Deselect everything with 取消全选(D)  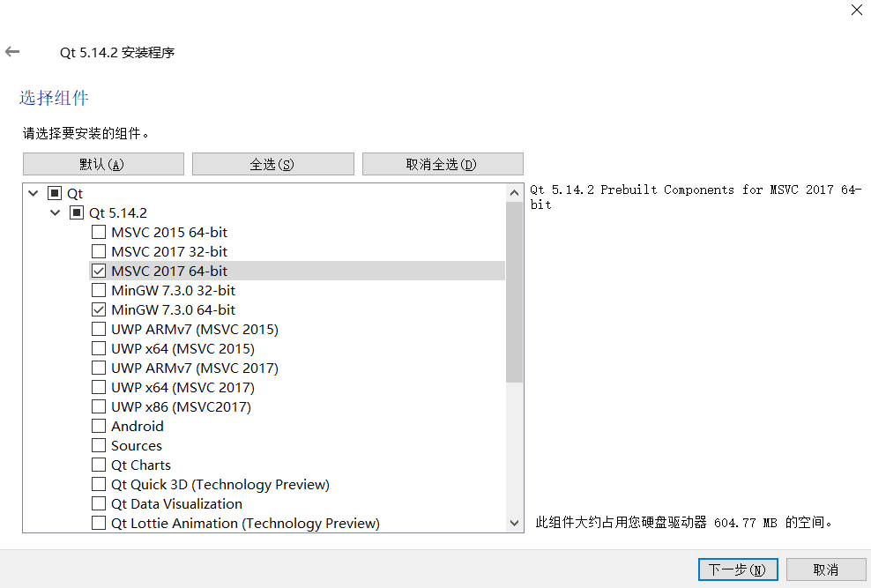click(443, 164)
